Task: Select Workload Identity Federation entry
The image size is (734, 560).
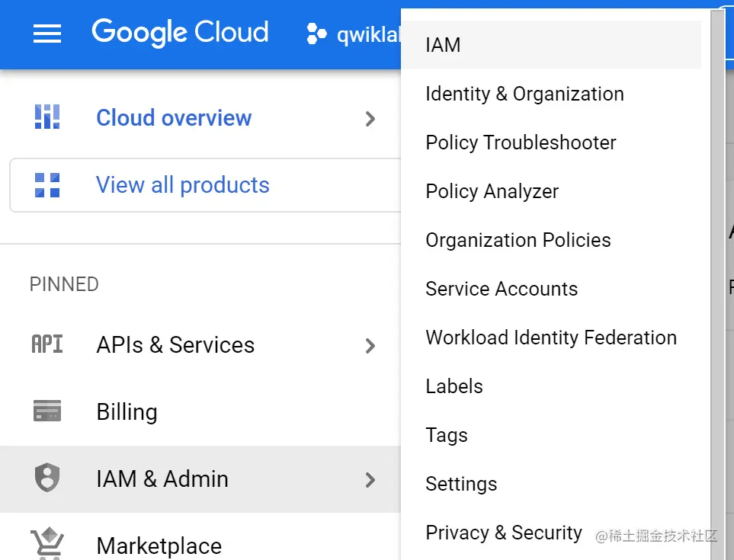Action: (x=551, y=338)
